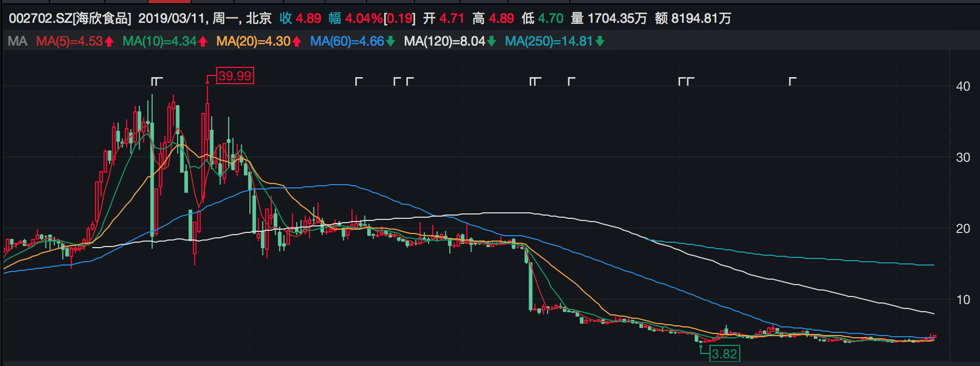Click the MA(10)=4.34 indicator label
Screen dimensions: 980x366
(x=159, y=42)
